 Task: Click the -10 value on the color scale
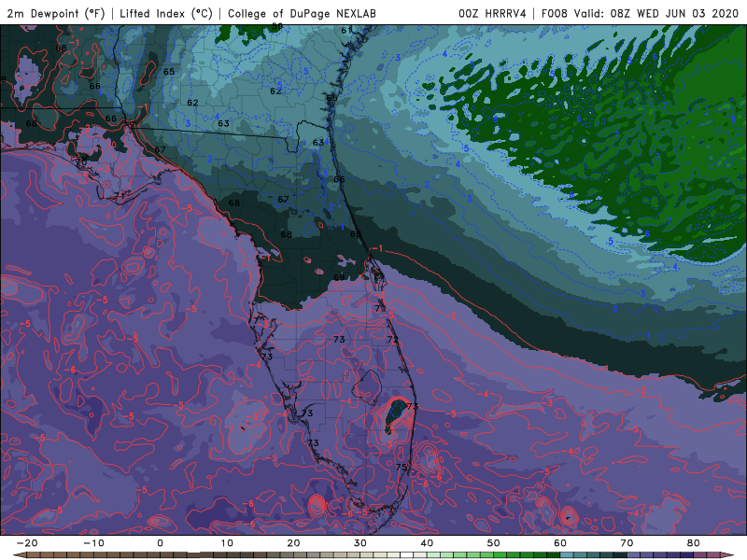coord(93,543)
